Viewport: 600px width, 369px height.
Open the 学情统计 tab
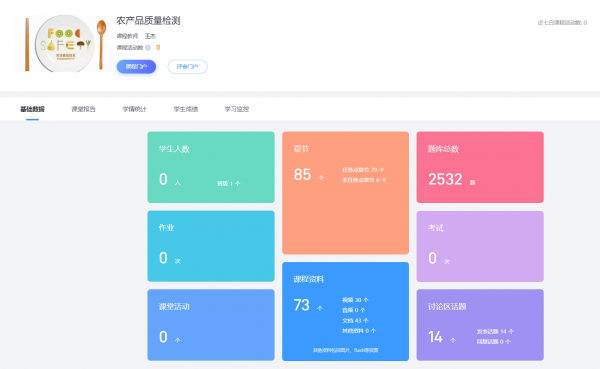point(135,109)
